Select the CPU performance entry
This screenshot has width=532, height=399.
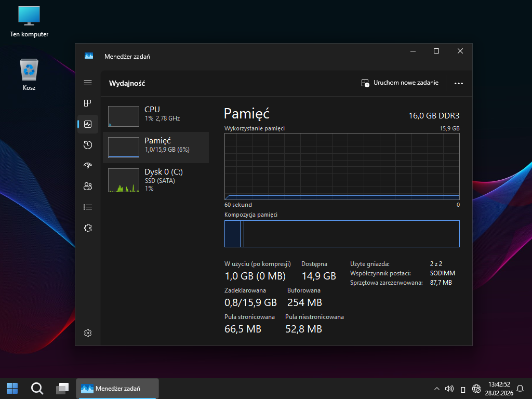pos(156,116)
